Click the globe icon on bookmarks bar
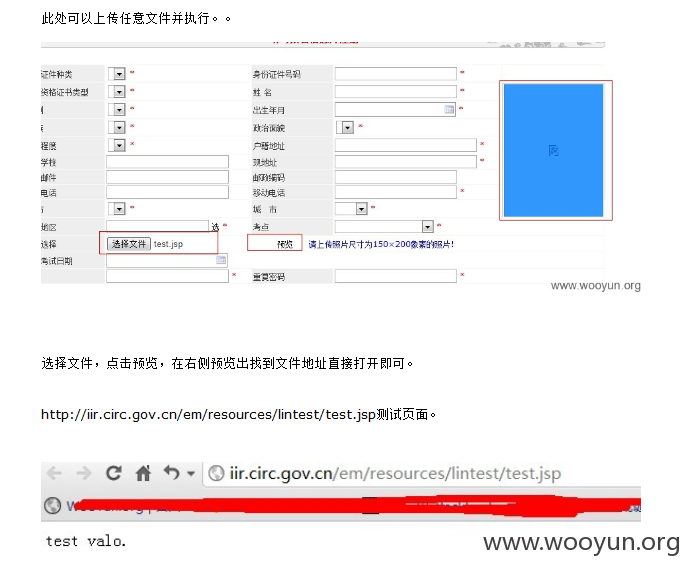 tap(52, 506)
